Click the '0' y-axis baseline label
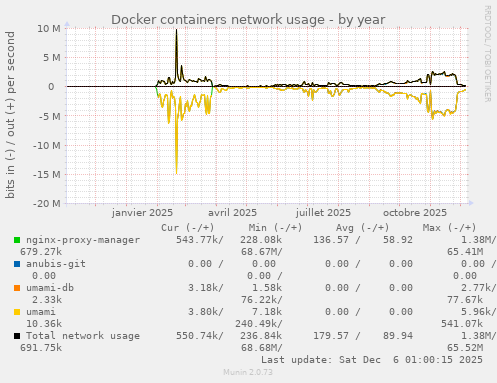Image resolution: width=497 pixels, height=383 pixels. pyautogui.click(x=51, y=87)
